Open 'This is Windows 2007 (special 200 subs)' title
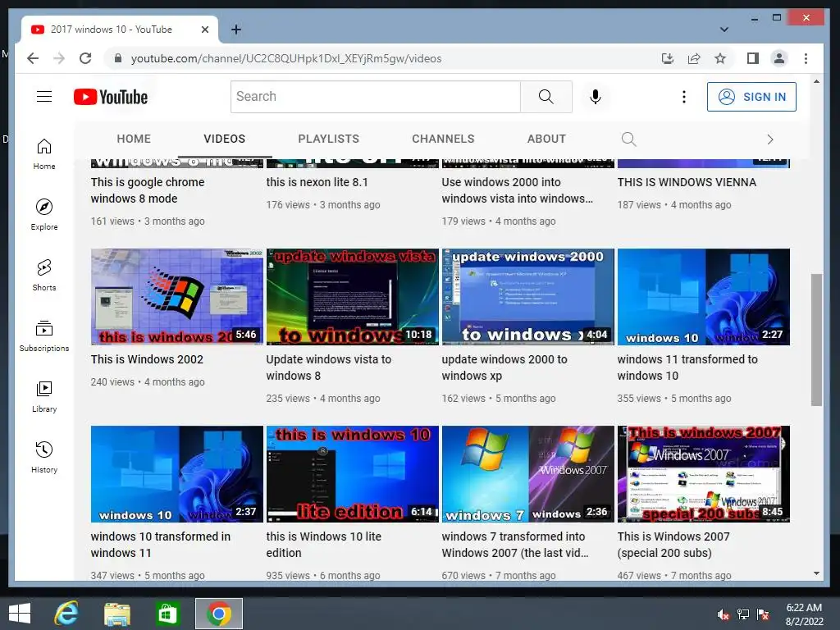This screenshot has width=840, height=630. pyautogui.click(x=673, y=545)
